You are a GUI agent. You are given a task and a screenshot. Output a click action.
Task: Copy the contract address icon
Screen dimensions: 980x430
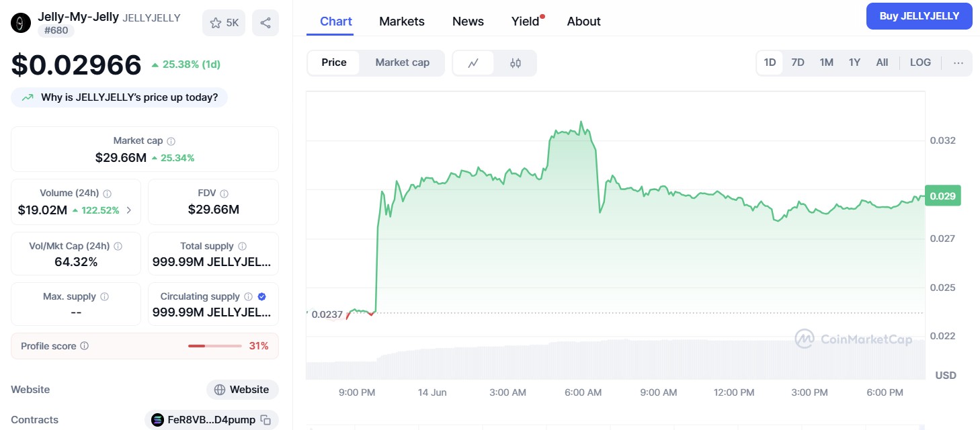(266, 420)
